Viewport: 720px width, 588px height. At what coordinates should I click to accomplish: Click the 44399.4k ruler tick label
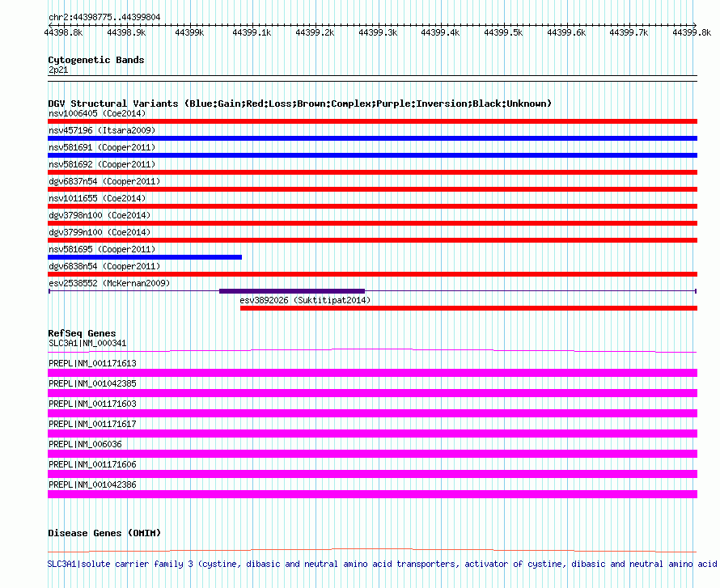440,32
